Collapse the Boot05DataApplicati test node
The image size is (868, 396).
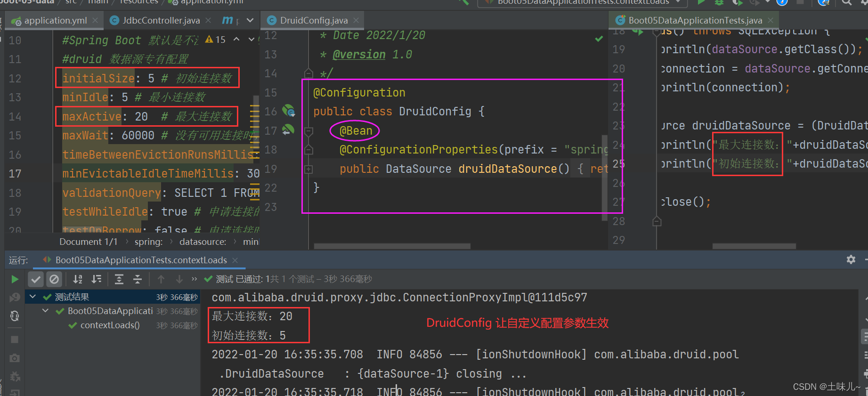pos(45,311)
